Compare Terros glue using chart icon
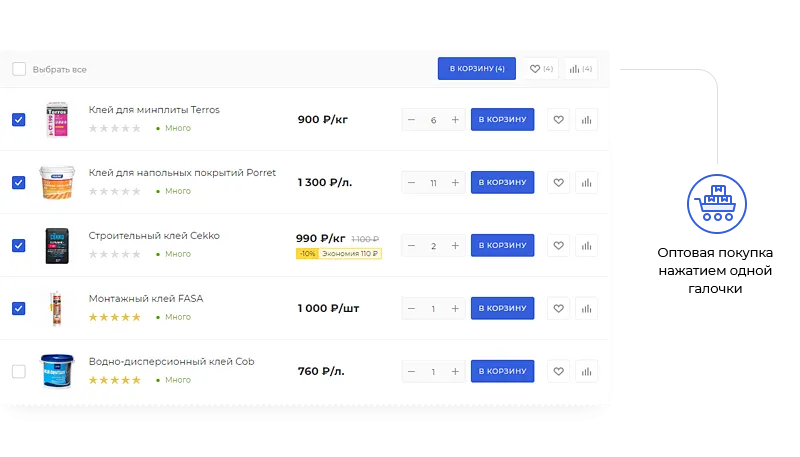This screenshot has height=457, width=800. [586, 120]
